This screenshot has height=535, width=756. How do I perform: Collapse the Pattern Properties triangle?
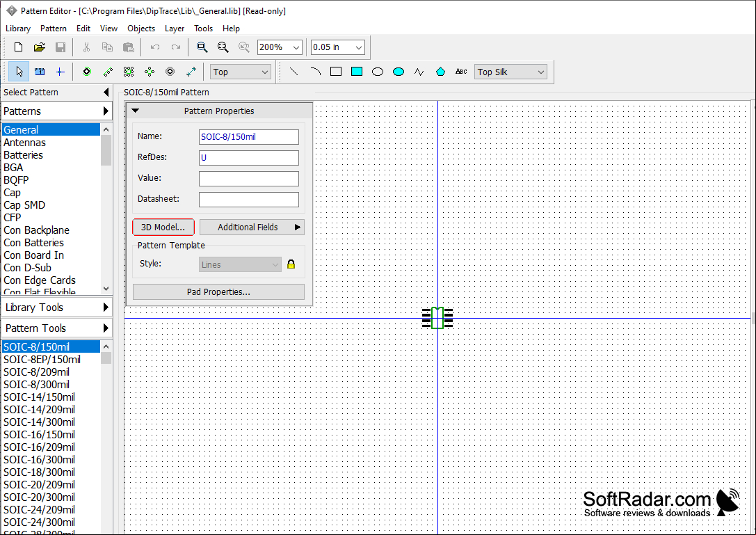pyautogui.click(x=136, y=111)
